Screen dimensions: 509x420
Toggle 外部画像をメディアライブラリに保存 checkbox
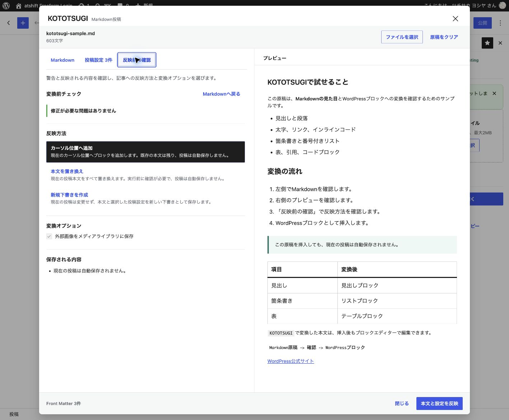[x=49, y=236]
